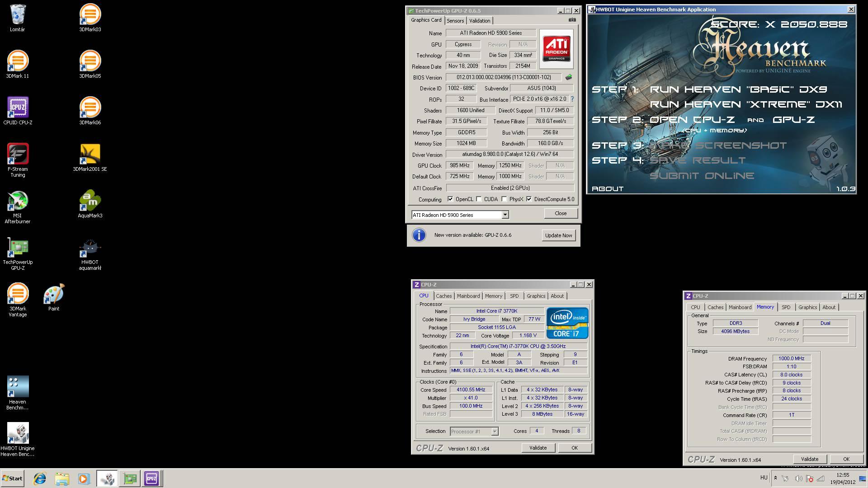Click Run Heaven "Xtreme" DX11 option
Screen dimensions: 868x488
(x=746, y=104)
